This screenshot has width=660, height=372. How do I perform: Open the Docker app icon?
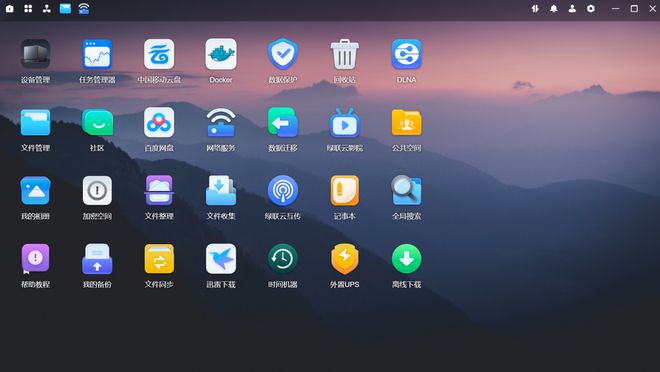[x=221, y=54]
